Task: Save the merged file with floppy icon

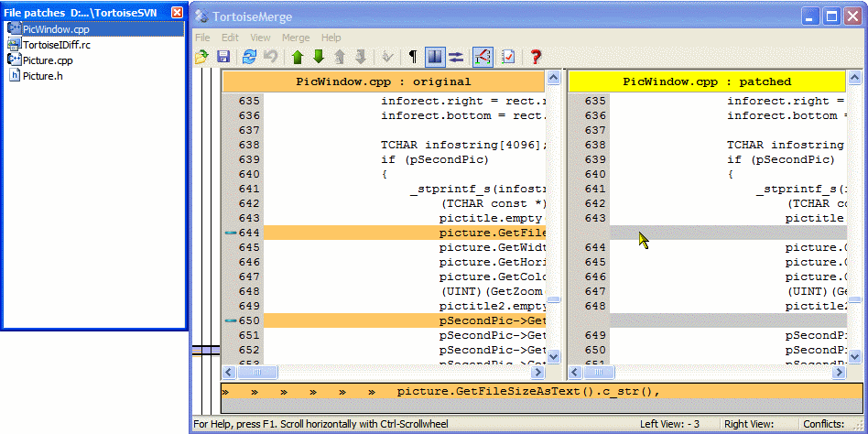Action: (x=222, y=57)
